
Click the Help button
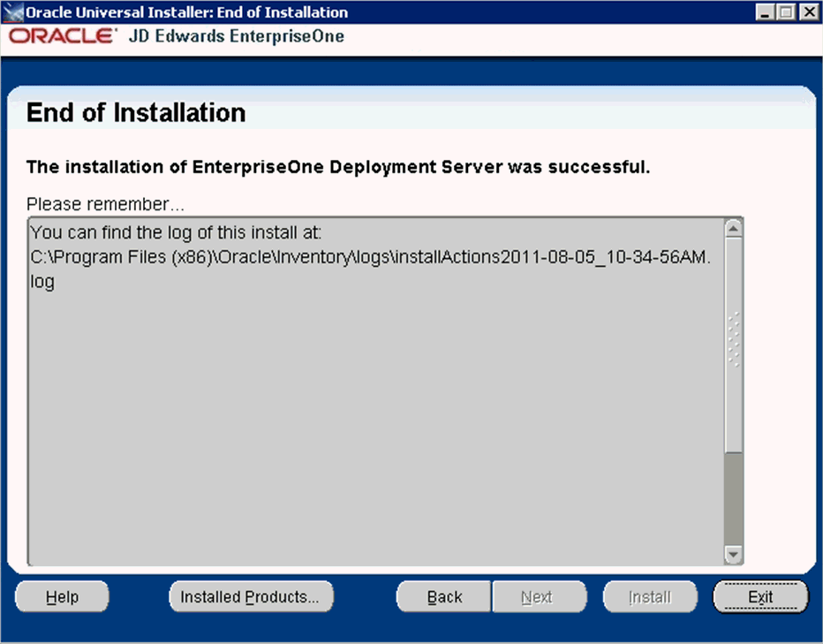pos(62,596)
